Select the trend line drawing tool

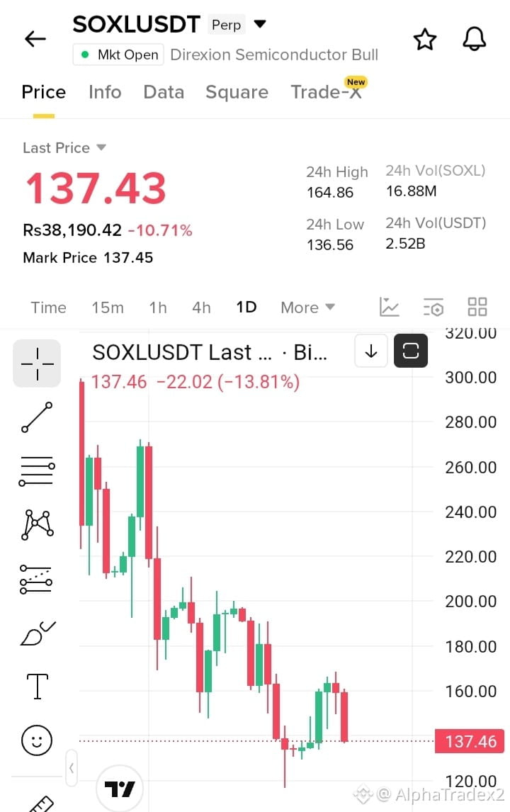click(x=37, y=417)
